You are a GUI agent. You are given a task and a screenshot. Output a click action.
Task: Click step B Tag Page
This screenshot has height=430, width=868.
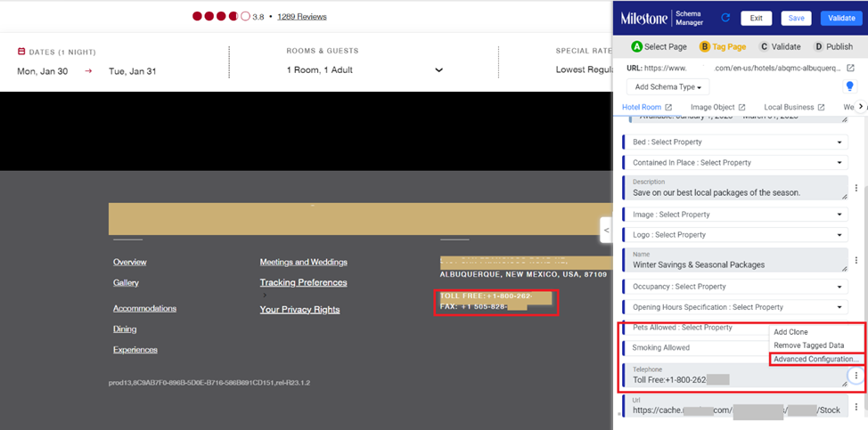[723, 47]
